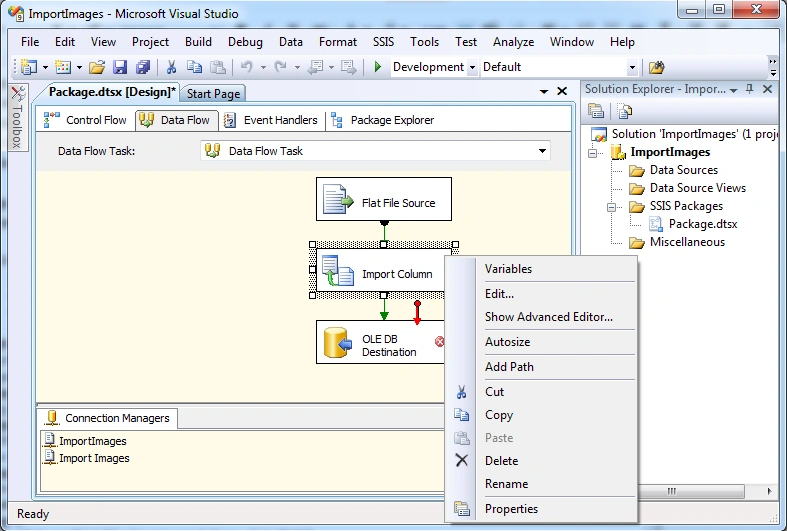Click the green Start Debugging play icon
The width and height of the screenshot is (787, 531).
click(378, 66)
